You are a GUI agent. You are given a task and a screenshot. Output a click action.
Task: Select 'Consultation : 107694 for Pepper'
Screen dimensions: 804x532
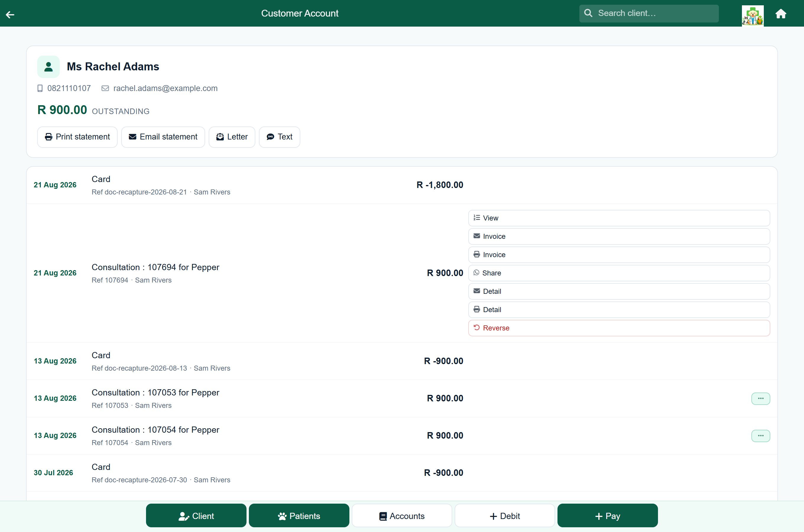point(155,267)
